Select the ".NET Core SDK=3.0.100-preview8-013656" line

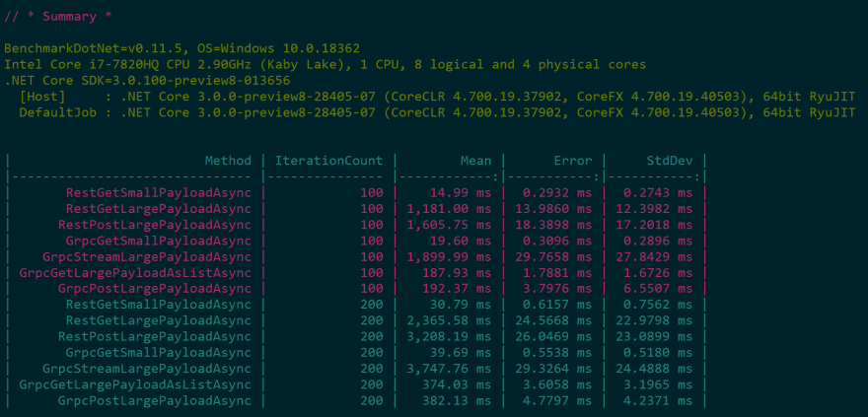tap(147, 81)
